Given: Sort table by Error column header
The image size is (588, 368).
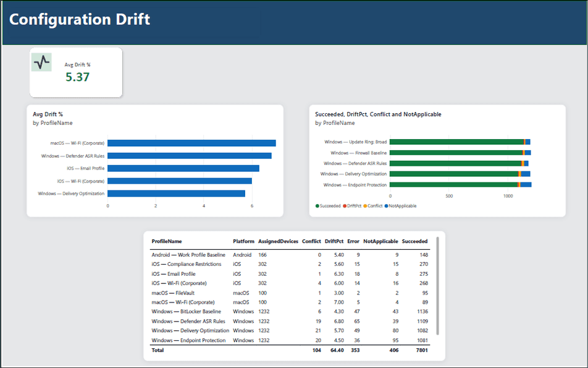Looking at the screenshot, I should (353, 241).
